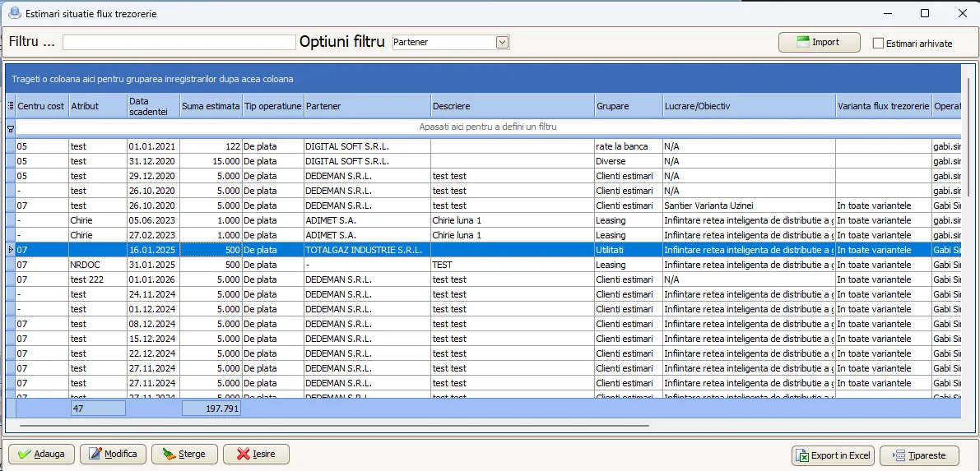Open the Optiuni filtru Partener dropdown

(x=502, y=42)
